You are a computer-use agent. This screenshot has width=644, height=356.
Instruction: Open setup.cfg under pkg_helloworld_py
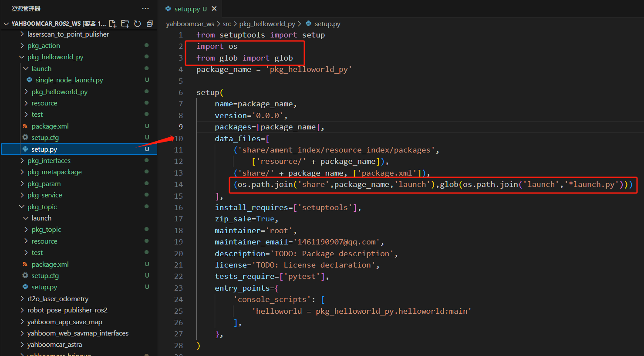pyautogui.click(x=45, y=138)
